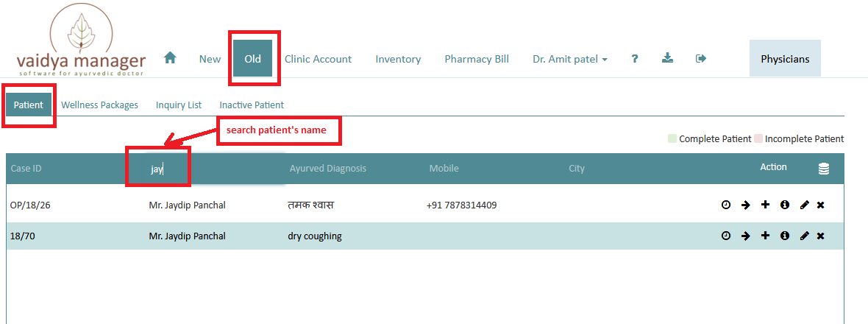Open the Pharmacy Bill link
The width and height of the screenshot is (868, 324).
[477, 59]
